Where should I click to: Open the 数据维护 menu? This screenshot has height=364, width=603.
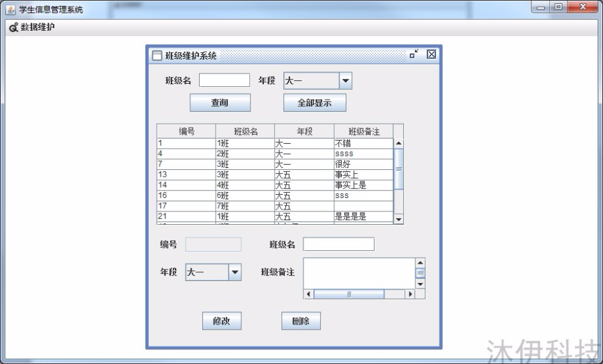pos(32,27)
